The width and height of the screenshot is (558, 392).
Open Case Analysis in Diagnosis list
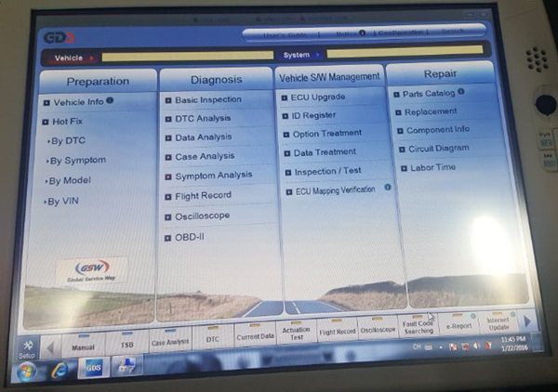click(x=205, y=156)
